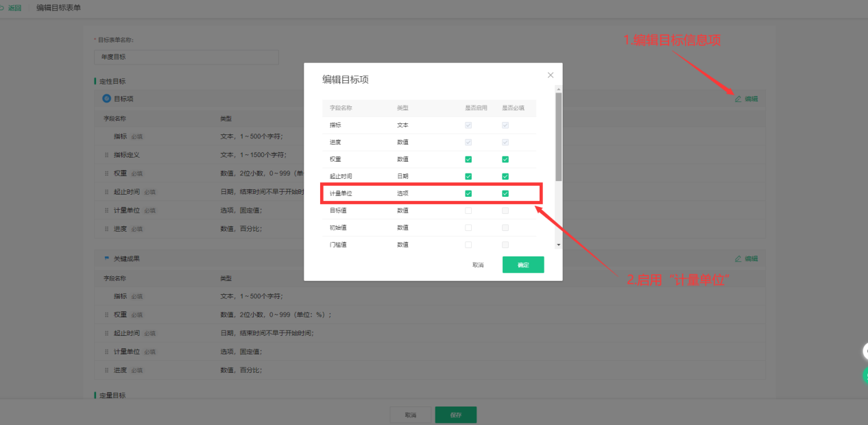The width and height of the screenshot is (868, 425).
Task: Click 文本，1～1500个字符 type description
Action: click(x=252, y=155)
